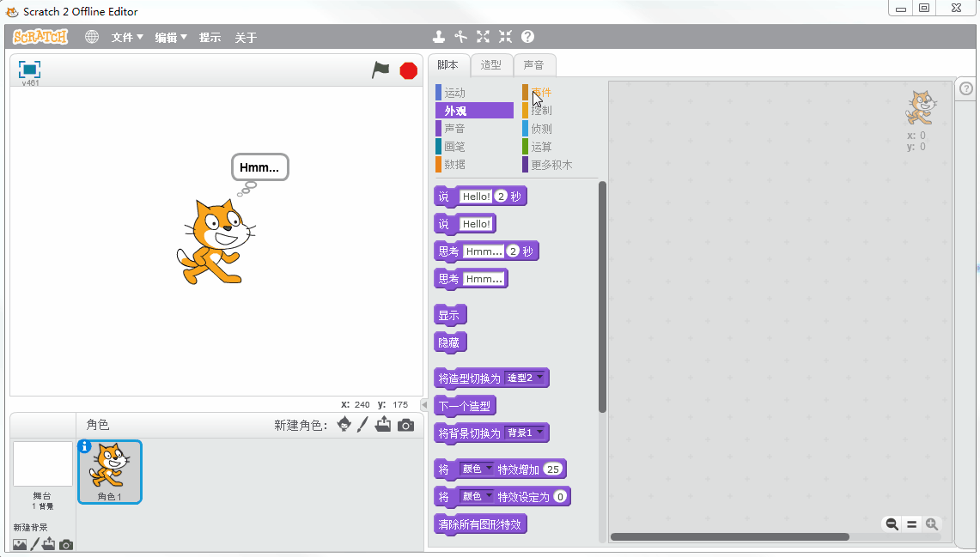Take new backdrop from camera
The width and height of the screenshot is (980, 557).
click(x=66, y=545)
